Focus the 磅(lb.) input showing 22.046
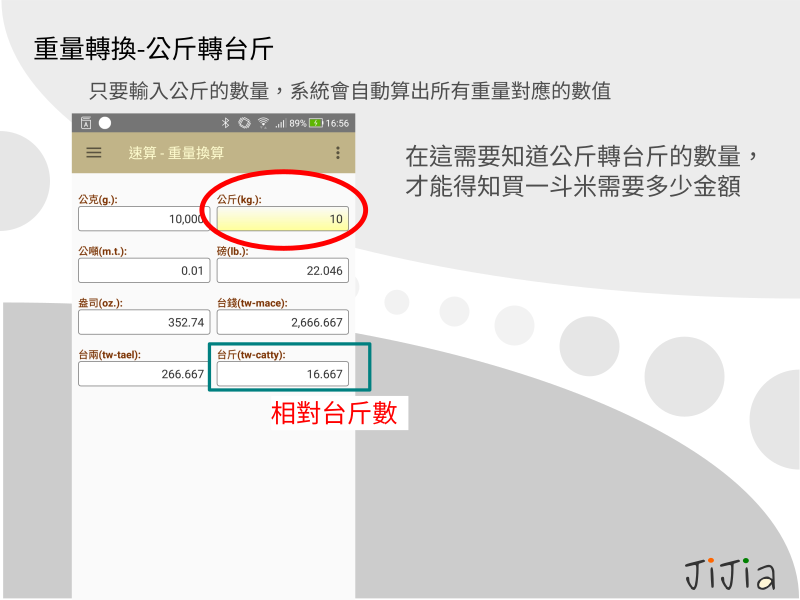 pyautogui.click(x=283, y=270)
